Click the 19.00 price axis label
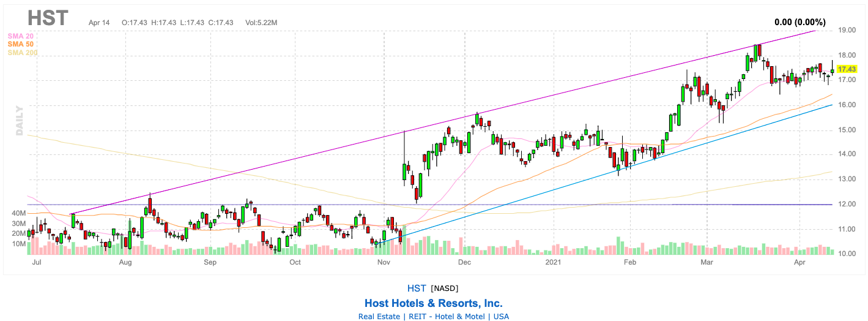The image size is (868, 321). coord(847,30)
